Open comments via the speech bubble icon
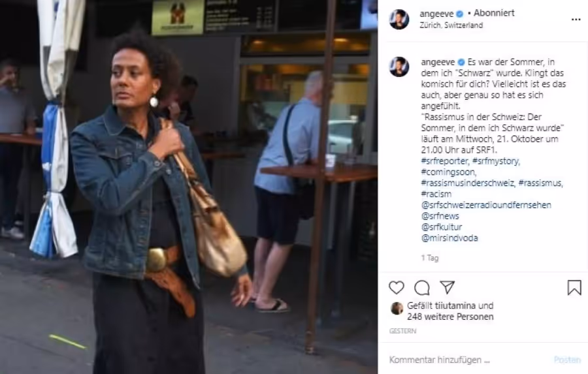 pos(422,288)
